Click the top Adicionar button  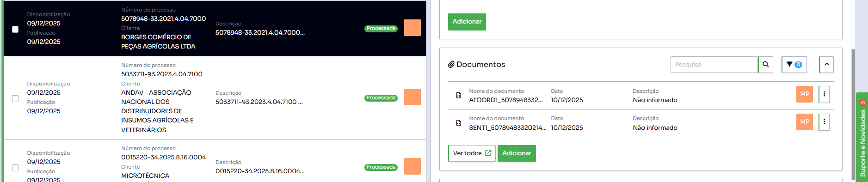click(467, 22)
